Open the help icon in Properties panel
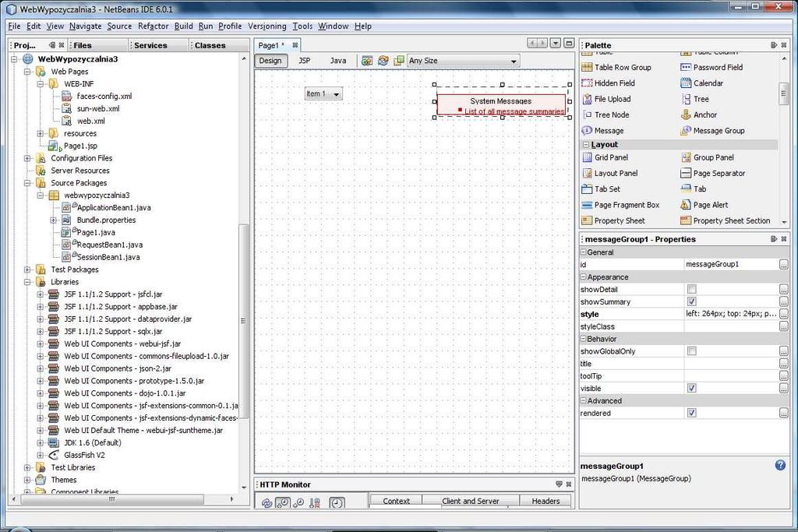Viewport: 798px width, 532px height. click(780, 465)
